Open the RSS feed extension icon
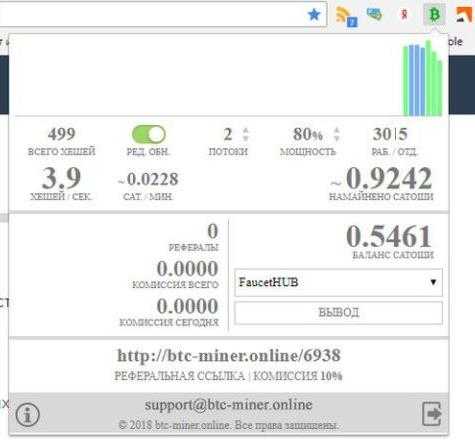Screen dimensions: 475x440 (346, 17)
